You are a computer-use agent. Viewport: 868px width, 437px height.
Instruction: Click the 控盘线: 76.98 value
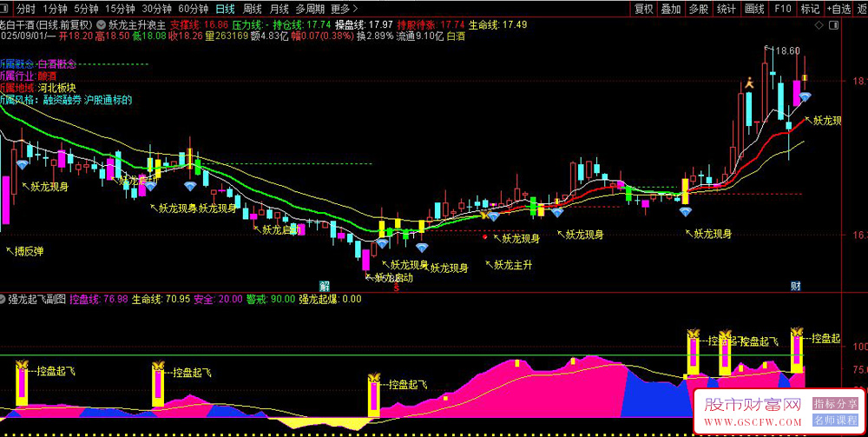tap(99, 299)
